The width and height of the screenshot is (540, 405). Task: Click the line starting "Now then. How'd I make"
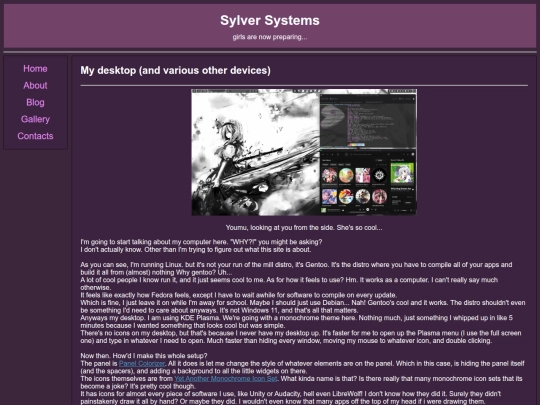[x=144, y=356]
